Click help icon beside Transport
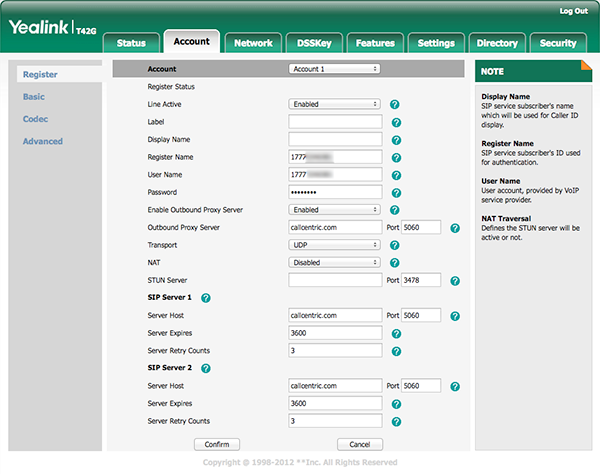 tap(395, 245)
